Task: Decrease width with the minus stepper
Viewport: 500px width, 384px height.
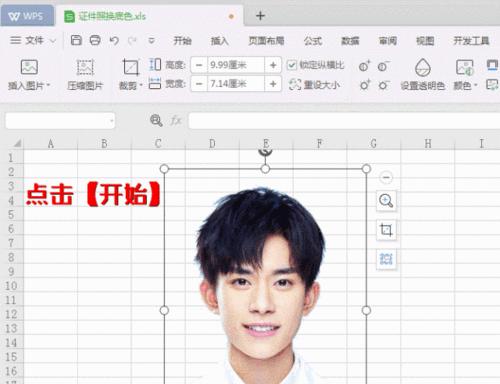Action: coord(199,84)
